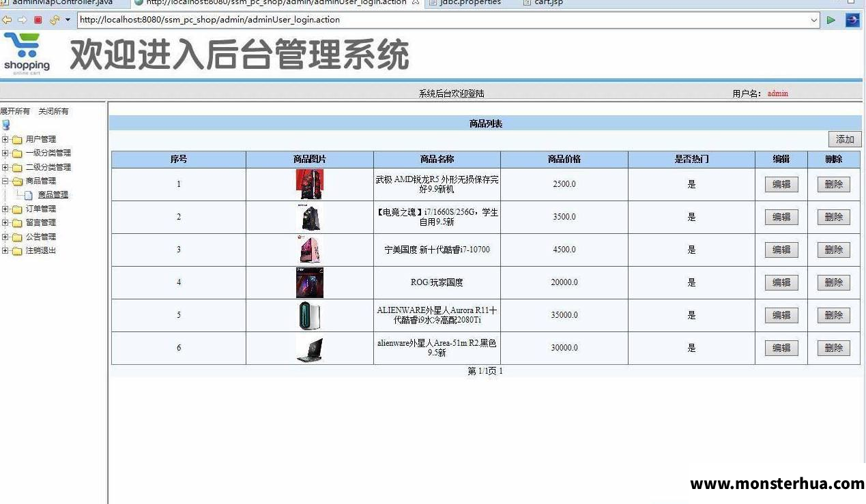This screenshot has height=504, width=866.
Task: Collapse the 商品管理 tree node
Action: pos(5,181)
